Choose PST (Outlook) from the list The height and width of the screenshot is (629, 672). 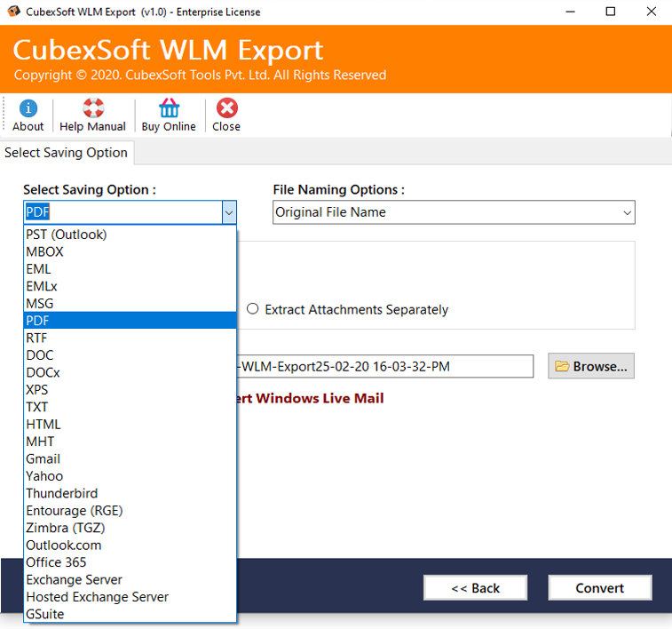click(x=67, y=235)
